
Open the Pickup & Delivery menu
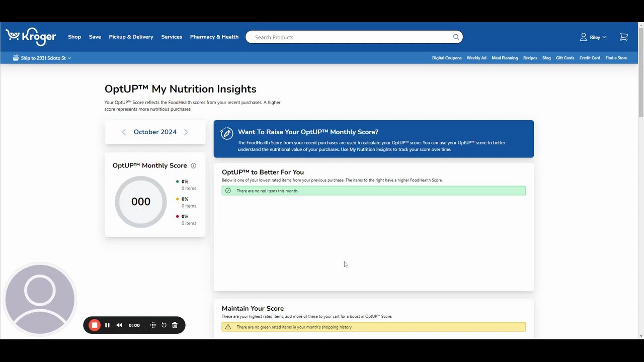(131, 37)
